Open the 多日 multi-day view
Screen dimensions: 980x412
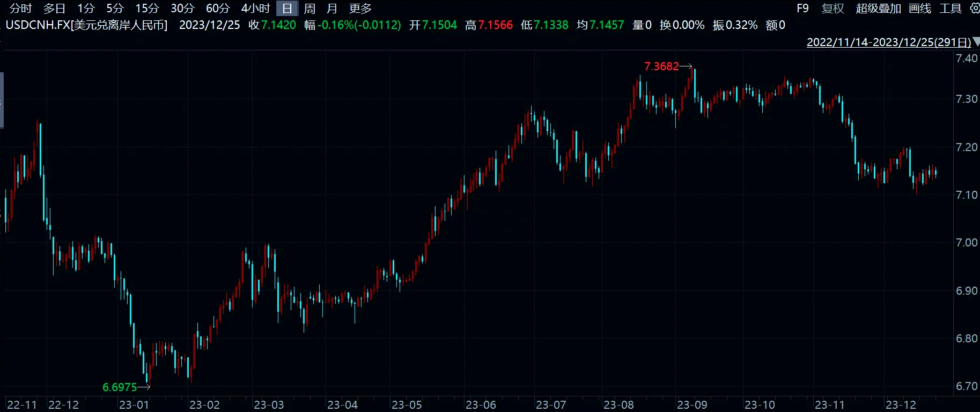pyautogui.click(x=54, y=9)
